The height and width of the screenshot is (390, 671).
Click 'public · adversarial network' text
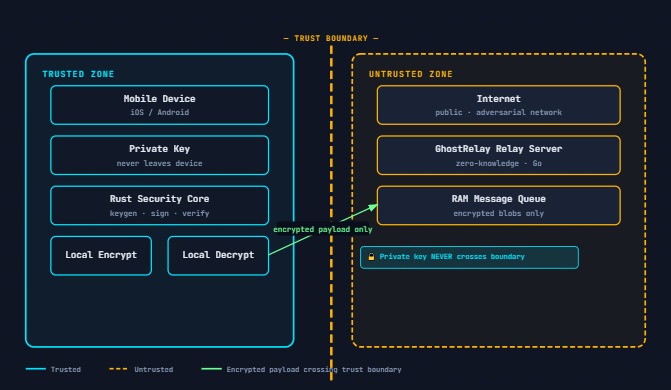pyautogui.click(x=499, y=112)
